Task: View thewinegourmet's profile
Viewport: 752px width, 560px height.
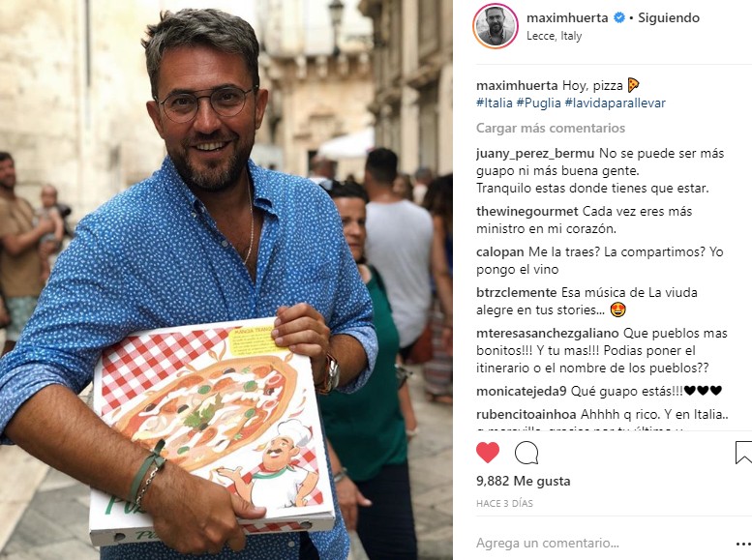Action: [527, 212]
